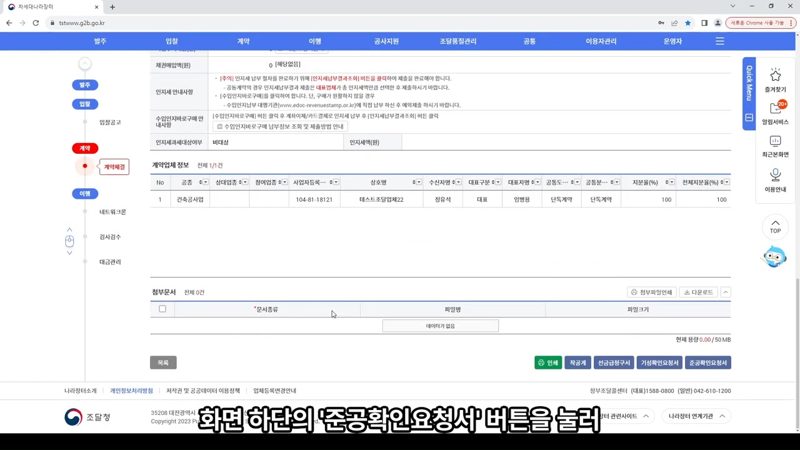Click the 준공확인요청서 button

[708, 363]
